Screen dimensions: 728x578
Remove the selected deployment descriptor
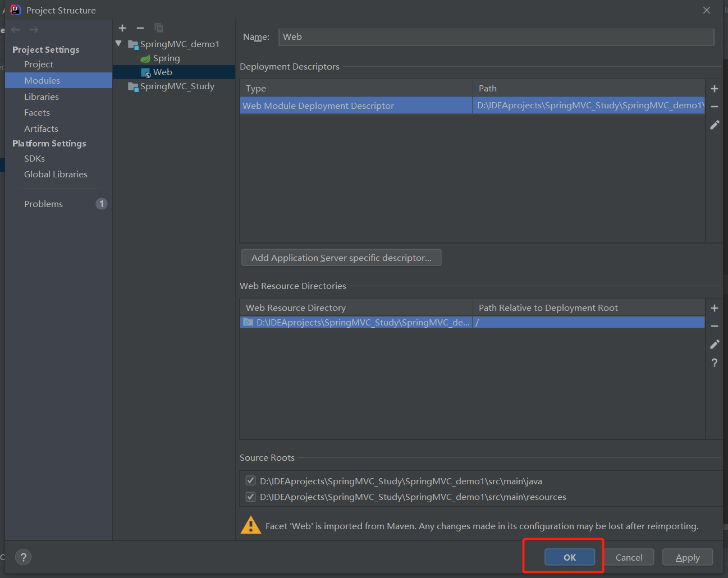tap(715, 107)
